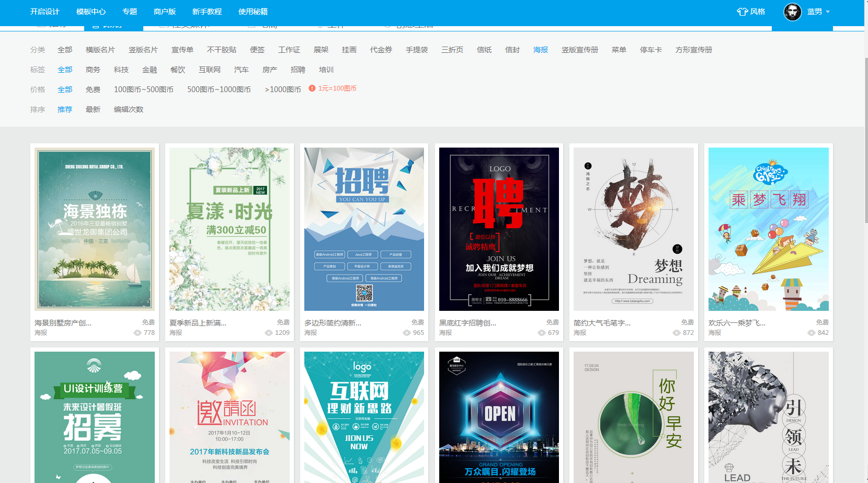Filter category by 代金券
The height and width of the screenshot is (483, 868).
pyautogui.click(x=381, y=50)
